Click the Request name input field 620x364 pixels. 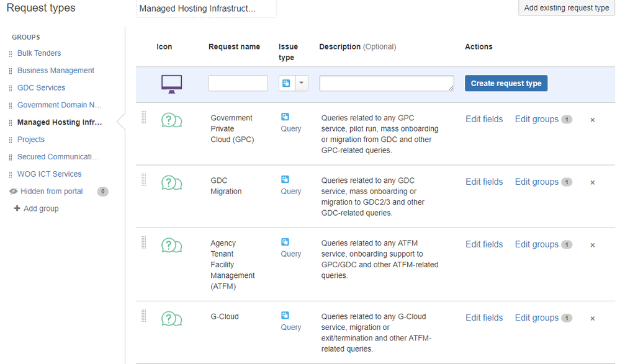point(238,83)
